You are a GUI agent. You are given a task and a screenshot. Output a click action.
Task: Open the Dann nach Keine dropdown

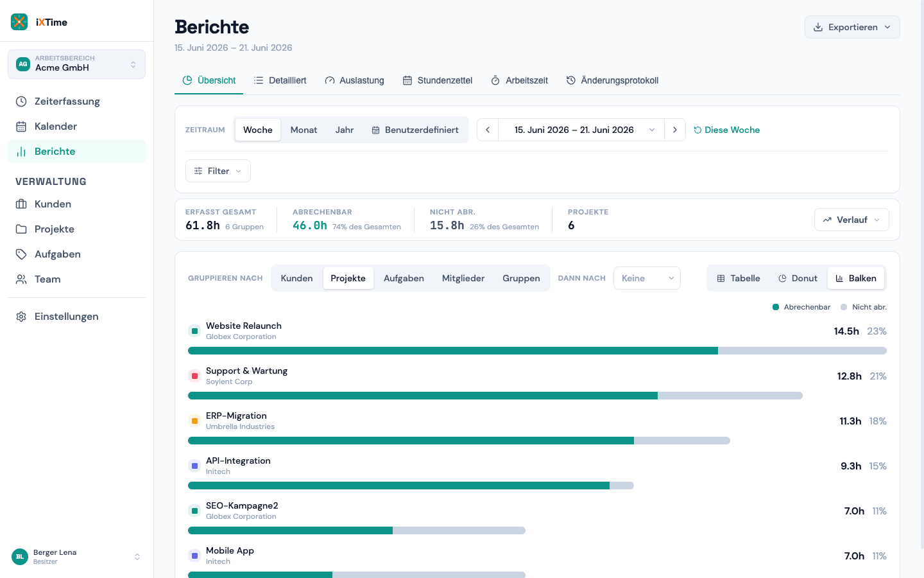pyautogui.click(x=647, y=278)
